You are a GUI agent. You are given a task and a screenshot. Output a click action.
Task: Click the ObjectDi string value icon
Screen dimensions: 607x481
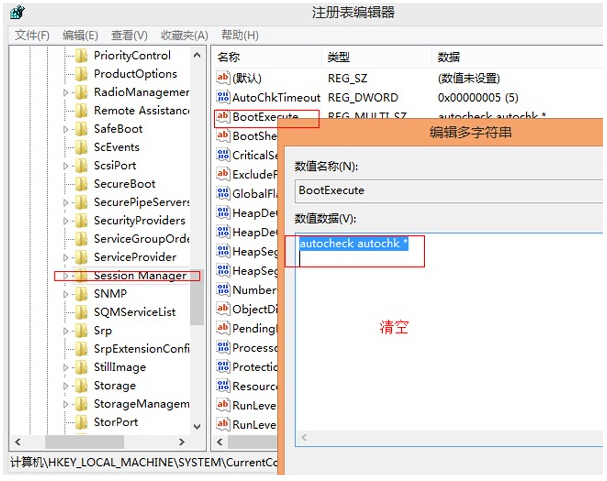[223, 309]
